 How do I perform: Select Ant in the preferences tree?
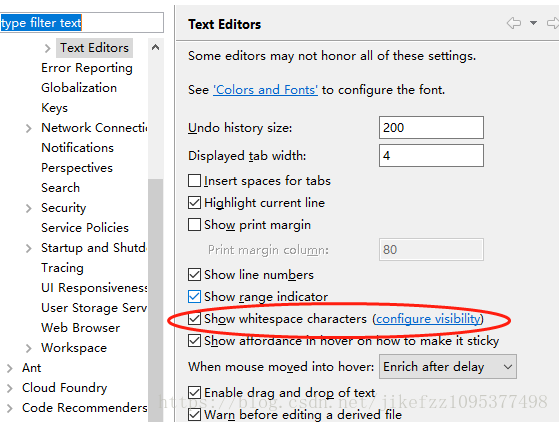[31, 367]
